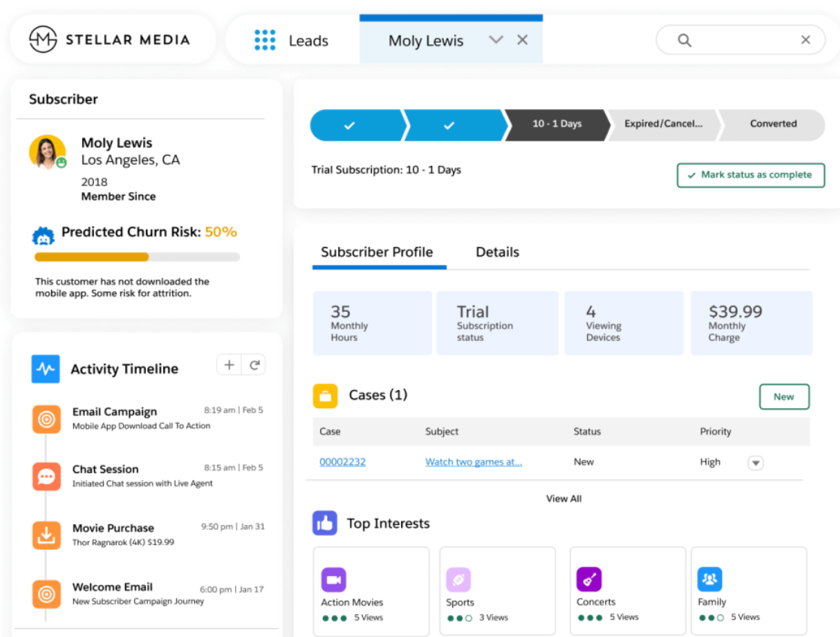This screenshot has height=637, width=840.
Task: Click the Chat Session speech bubble icon
Action: click(x=46, y=477)
